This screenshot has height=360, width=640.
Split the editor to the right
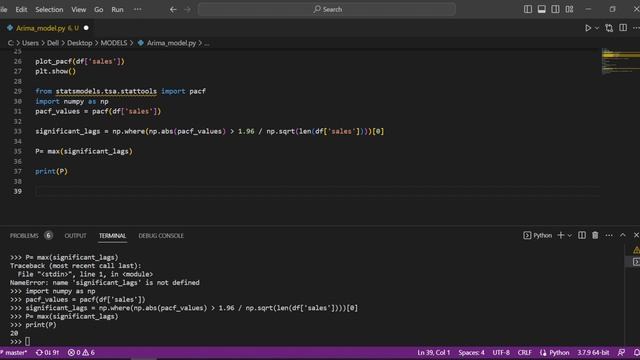point(623,28)
